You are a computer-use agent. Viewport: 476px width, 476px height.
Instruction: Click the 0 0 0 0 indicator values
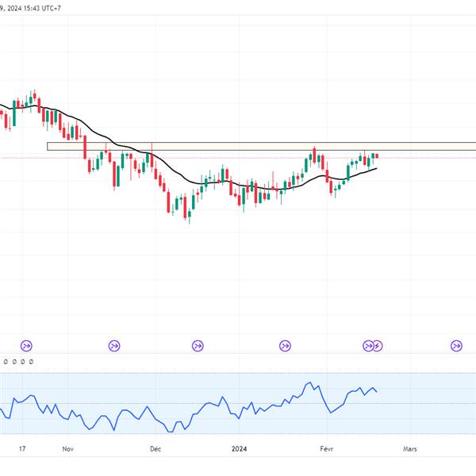pos(18,362)
